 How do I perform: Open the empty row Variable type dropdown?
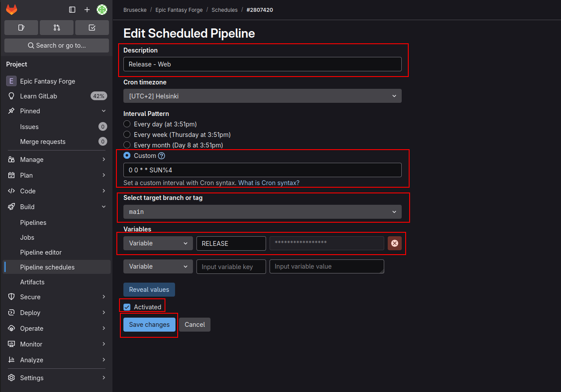pos(158,266)
